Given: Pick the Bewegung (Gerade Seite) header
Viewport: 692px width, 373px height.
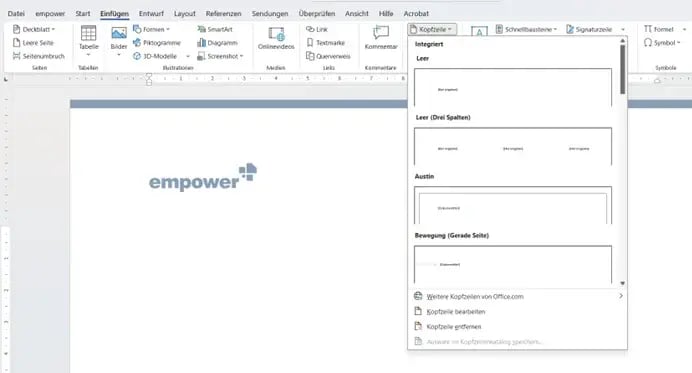Looking at the screenshot, I should pos(513,264).
